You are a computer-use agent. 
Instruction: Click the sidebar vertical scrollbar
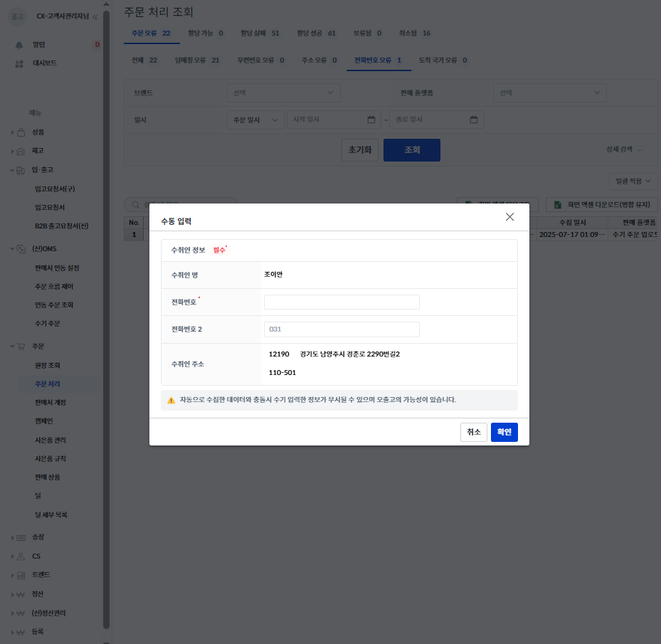coord(106,320)
